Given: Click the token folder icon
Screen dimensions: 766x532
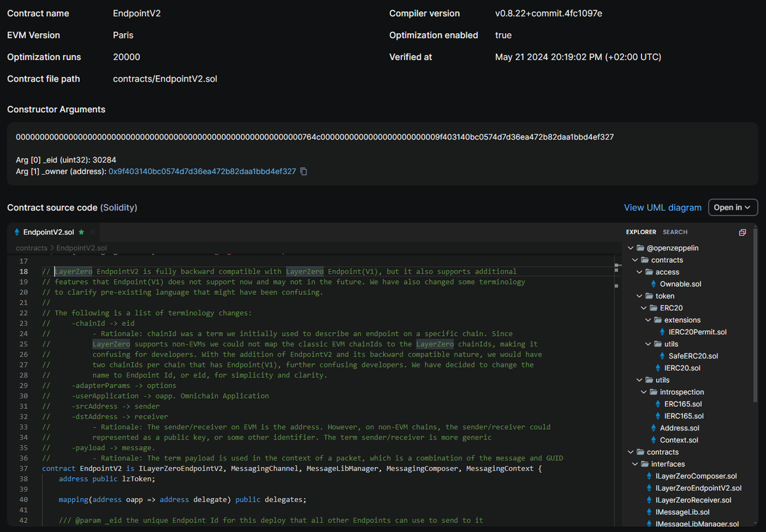Looking at the screenshot, I should [x=649, y=296].
